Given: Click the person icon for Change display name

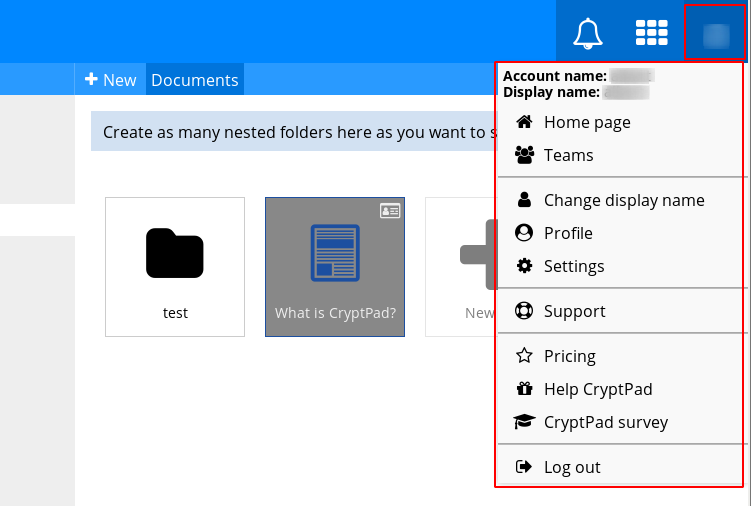Looking at the screenshot, I should pos(524,199).
